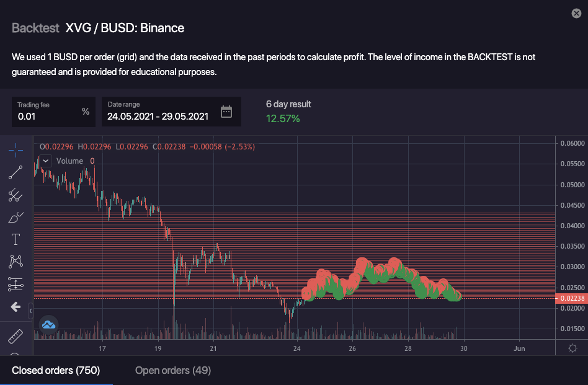Click the Date range field value
Viewport: 588px width, 385px height.
[x=158, y=116]
